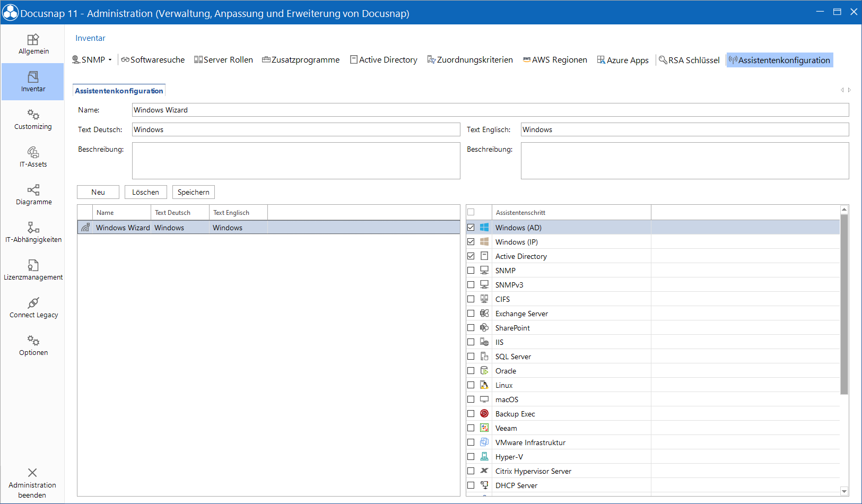Select the Assistentenkonfiguration tab
862x504 pixels.
tap(119, 91)
